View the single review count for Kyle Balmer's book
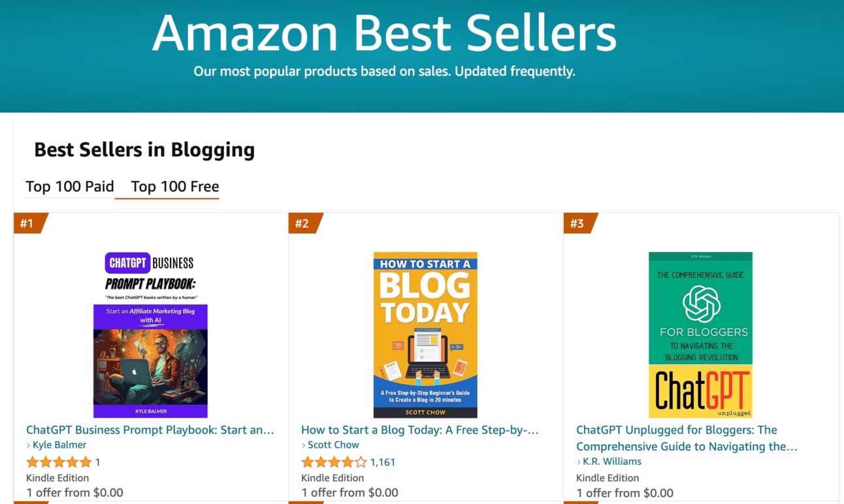 pos(97,462)
